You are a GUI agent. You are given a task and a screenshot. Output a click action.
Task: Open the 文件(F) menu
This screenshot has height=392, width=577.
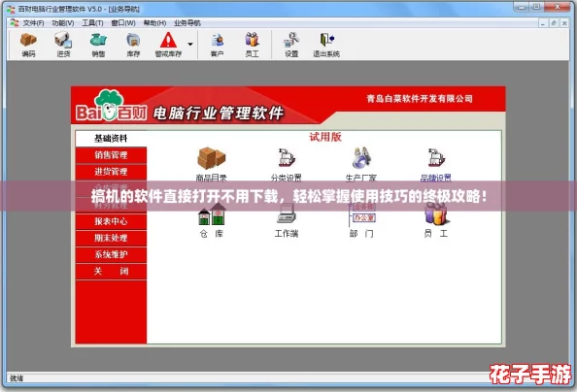[x=33, y=22]
